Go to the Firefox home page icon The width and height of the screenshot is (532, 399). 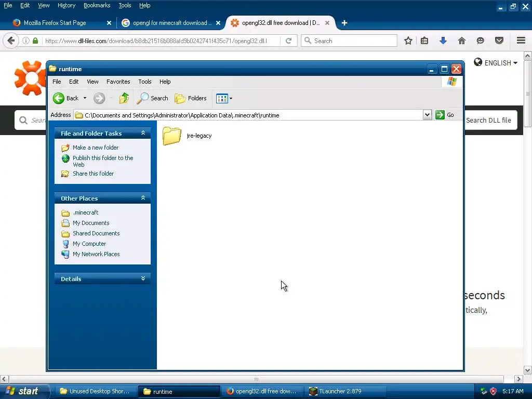(x=462, y=41)
